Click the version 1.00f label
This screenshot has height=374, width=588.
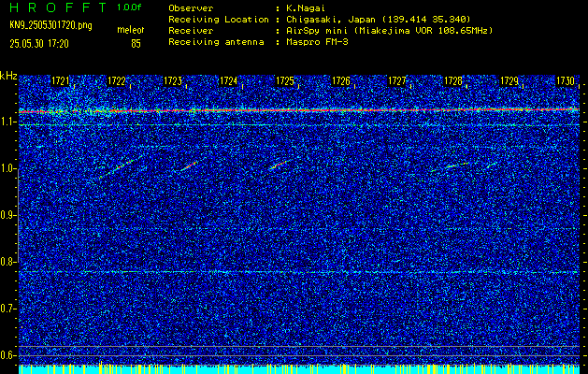click(x=129, y=7)
